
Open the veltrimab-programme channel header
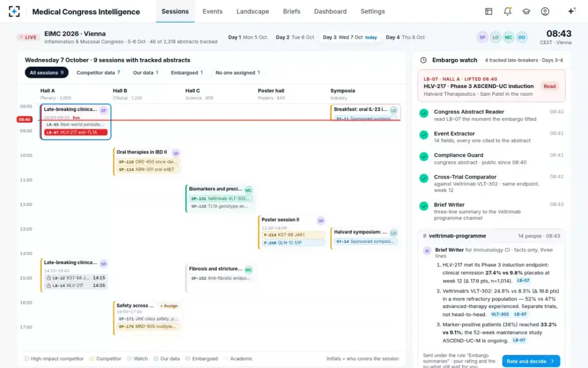pos(491,236)
